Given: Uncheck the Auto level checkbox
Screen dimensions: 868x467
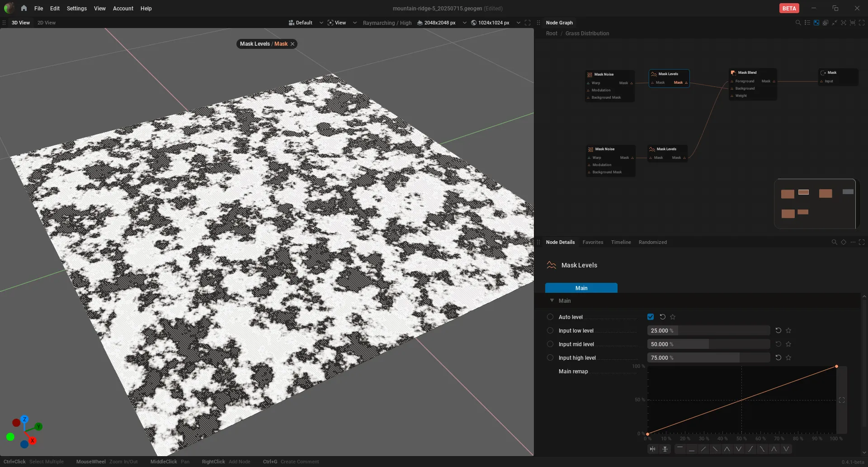Looking at the screenshot, I should (x=651, y=317).
